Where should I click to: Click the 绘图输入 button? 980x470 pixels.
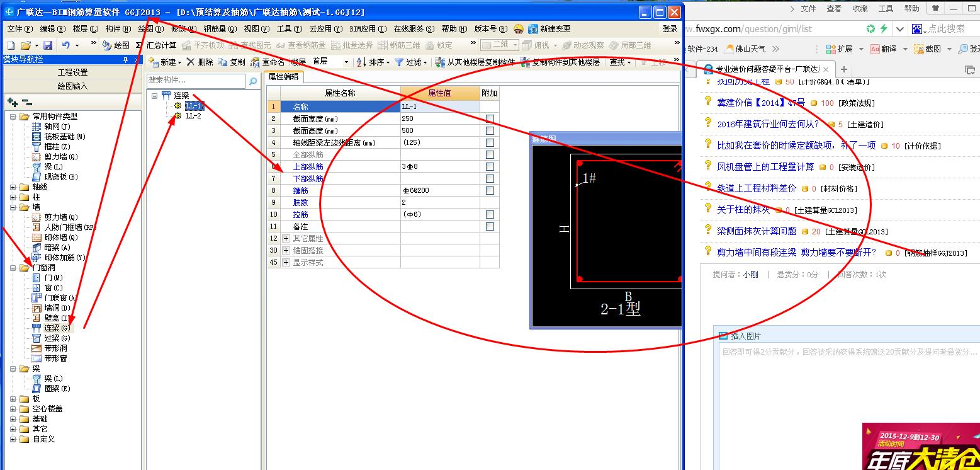point(72,86)
